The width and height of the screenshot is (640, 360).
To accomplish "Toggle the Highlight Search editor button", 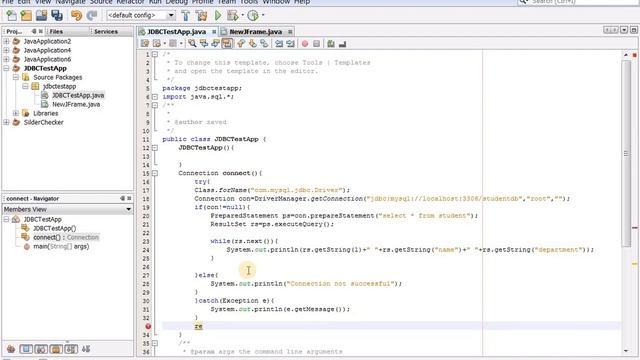I will point(227,44).
